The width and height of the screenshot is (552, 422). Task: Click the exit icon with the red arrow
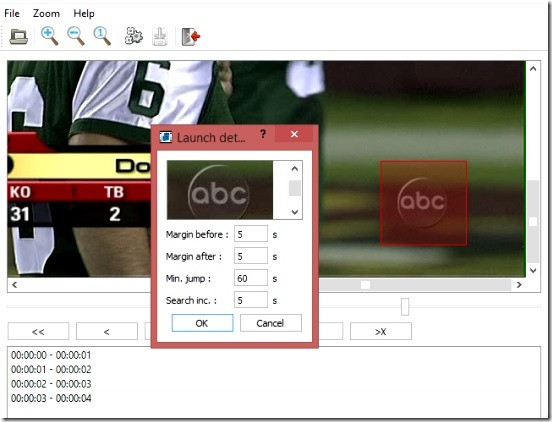click(x=191, y=37)
